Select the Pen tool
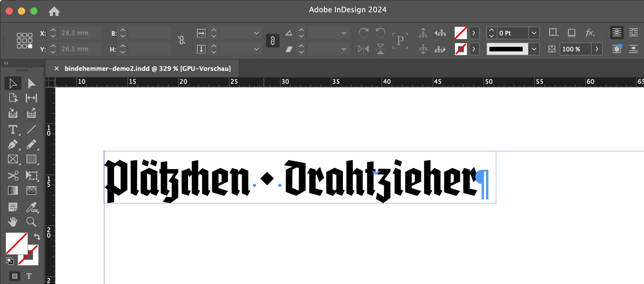 point(13,144)
